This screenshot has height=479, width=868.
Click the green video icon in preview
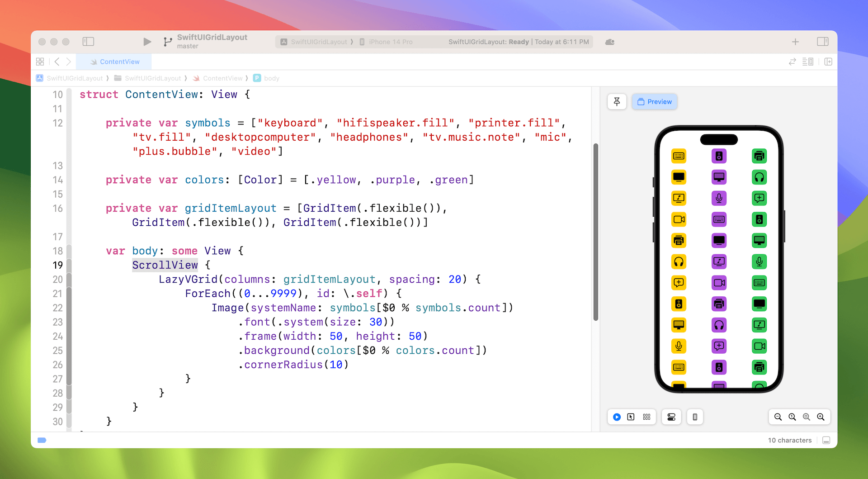[x=759, y=346]
